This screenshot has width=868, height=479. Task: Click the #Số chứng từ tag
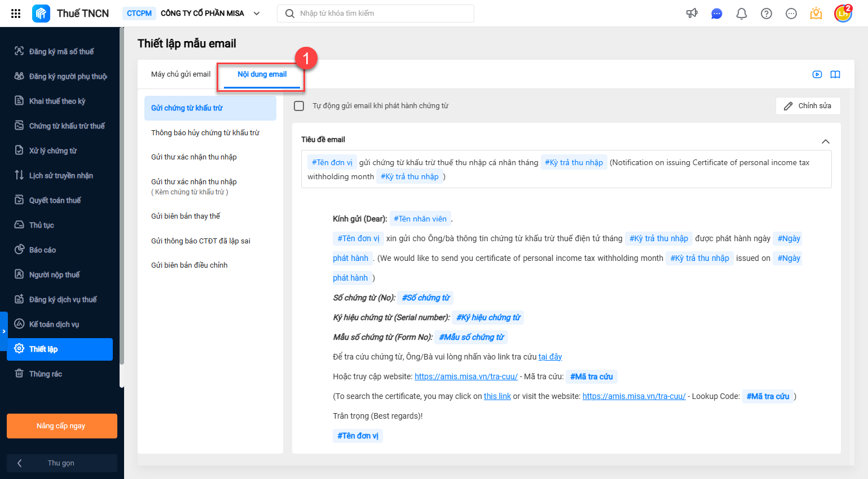[426, 298]
